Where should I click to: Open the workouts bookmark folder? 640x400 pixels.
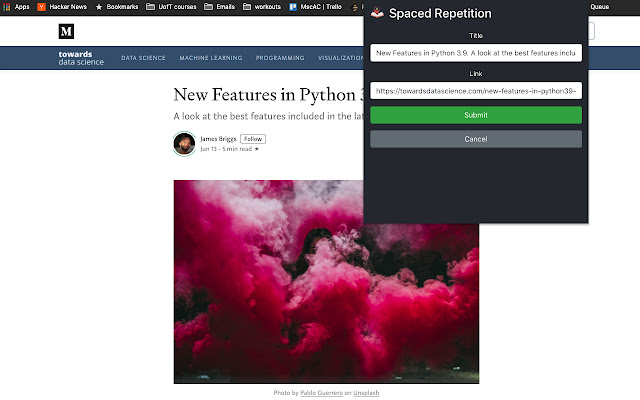click(264, 6)
